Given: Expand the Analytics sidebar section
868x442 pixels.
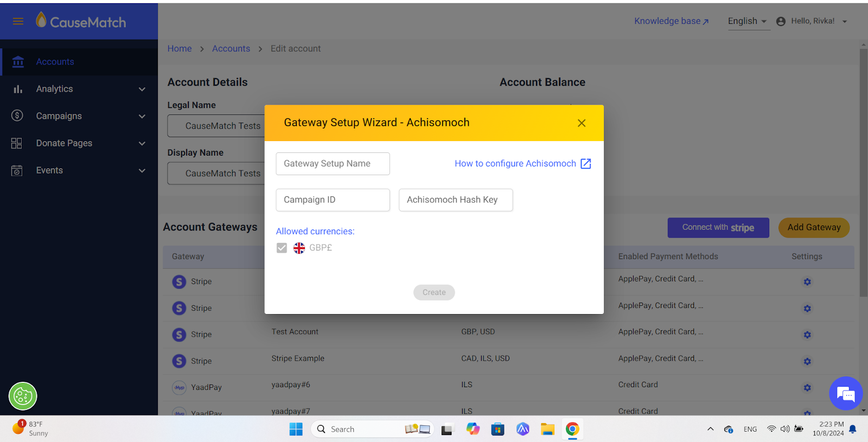Looking at the screenshot, I should (x=142, y=89).
